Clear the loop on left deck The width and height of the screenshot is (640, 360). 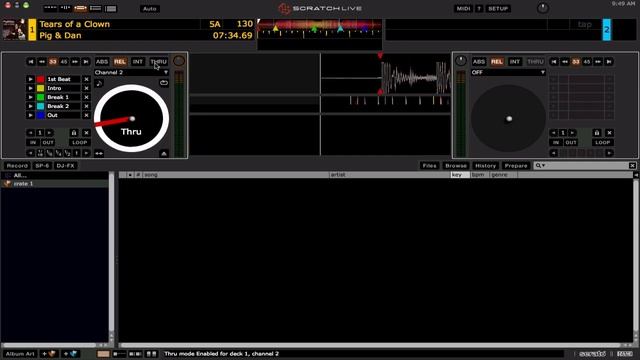click(86, 133)
